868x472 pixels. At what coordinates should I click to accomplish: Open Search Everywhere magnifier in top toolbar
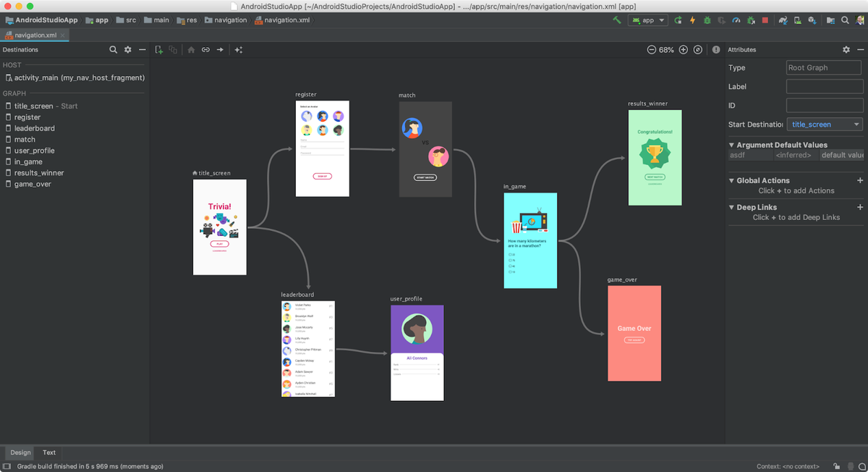pyautogui.click(x=844, y=20)
